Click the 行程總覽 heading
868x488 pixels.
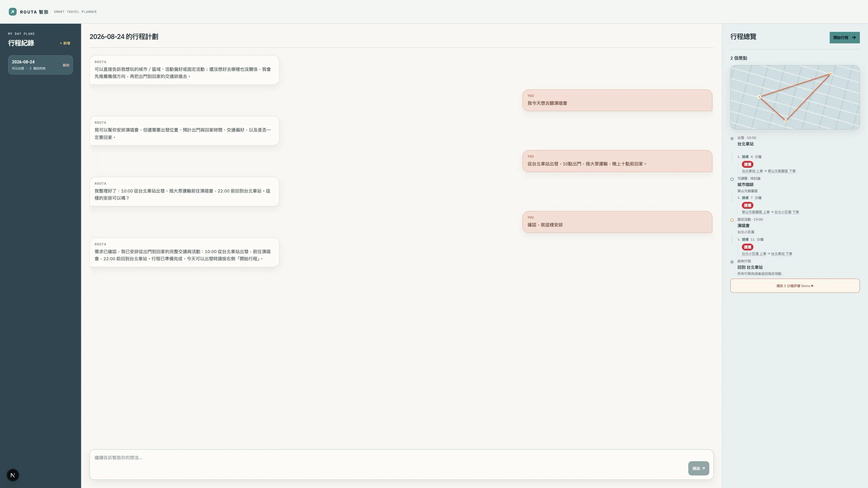coord(743,37)
